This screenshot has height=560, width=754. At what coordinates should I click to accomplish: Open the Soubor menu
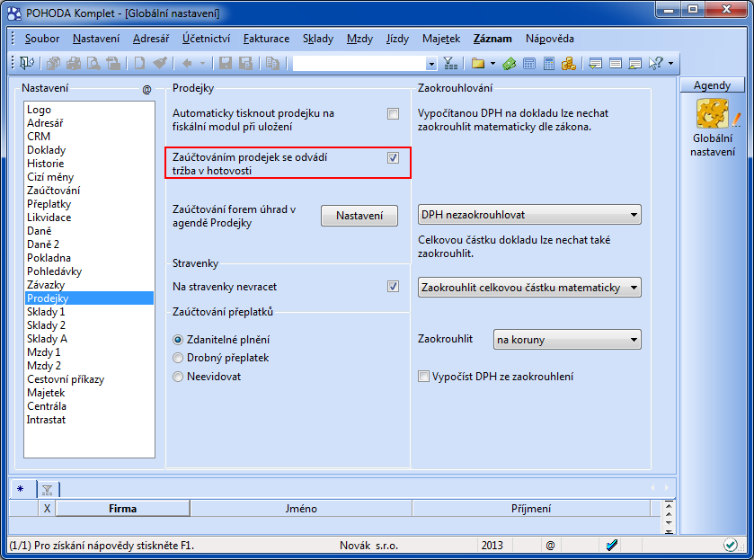click(42, 39)
